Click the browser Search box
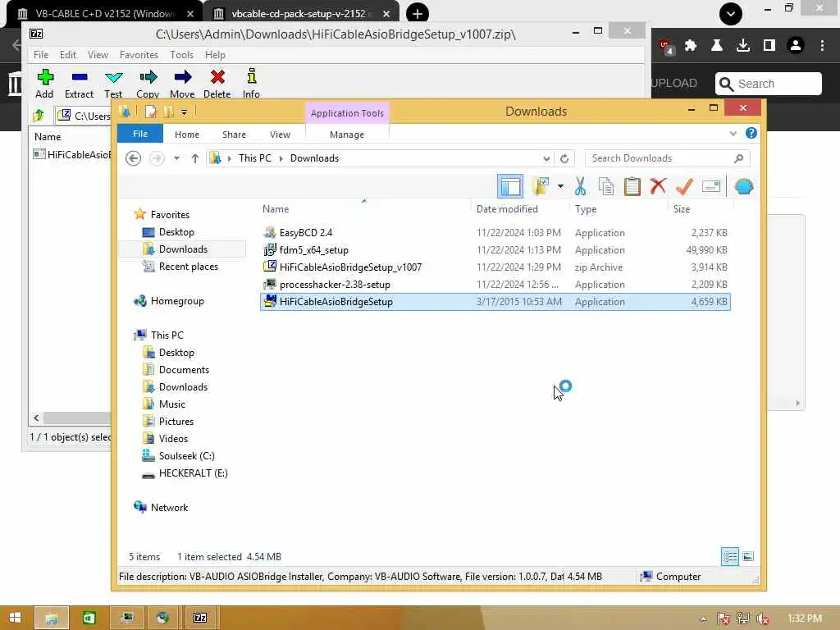The image size is (840, 630). 768,84
